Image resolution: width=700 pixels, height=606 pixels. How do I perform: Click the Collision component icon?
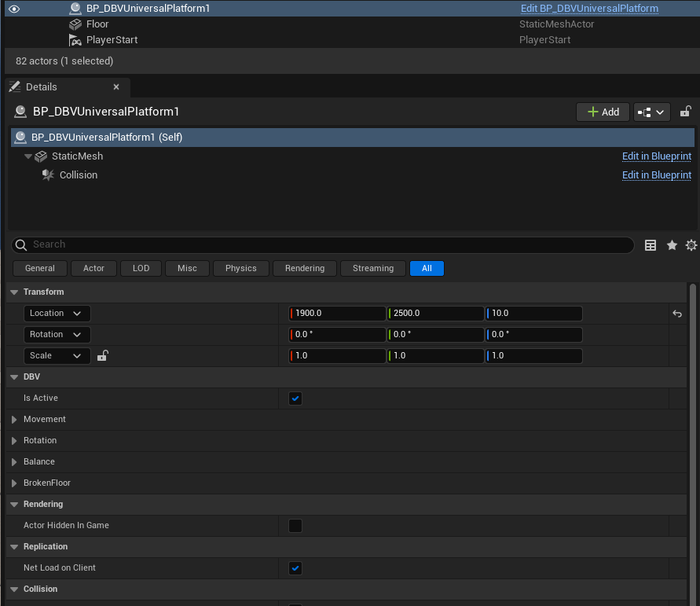[48, 175]
